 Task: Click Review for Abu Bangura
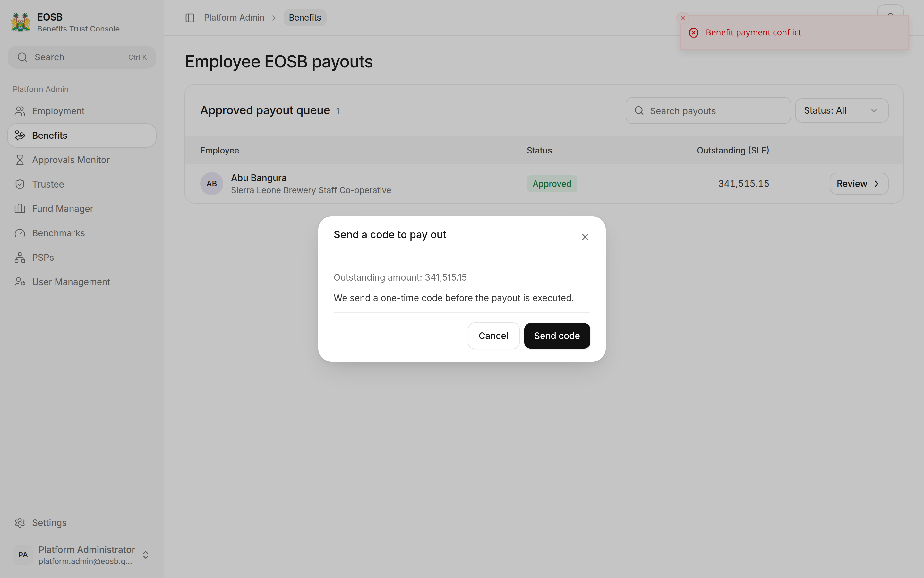pos(859,184)
